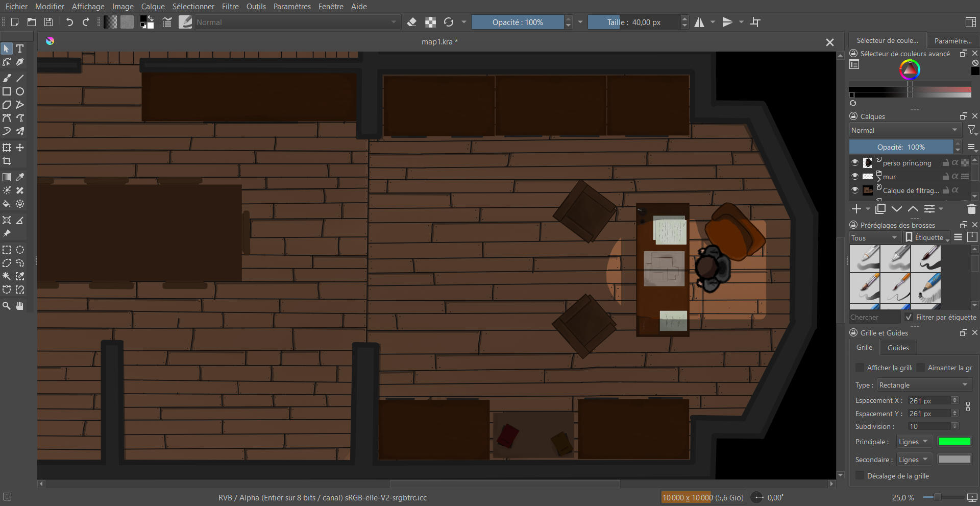The width and height of the screenshot is (980, 506).
Task: Open the Filtre menu
Action: point(230,7)
